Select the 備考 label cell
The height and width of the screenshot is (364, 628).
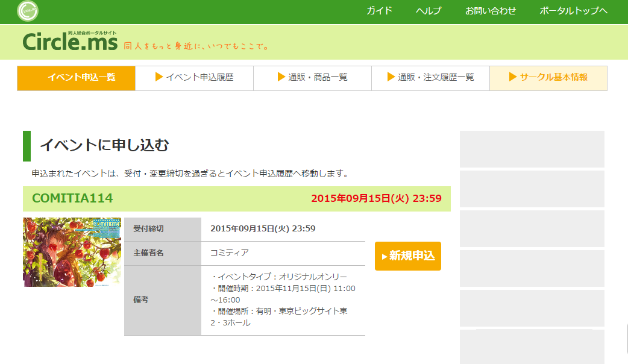pos(163,300)
